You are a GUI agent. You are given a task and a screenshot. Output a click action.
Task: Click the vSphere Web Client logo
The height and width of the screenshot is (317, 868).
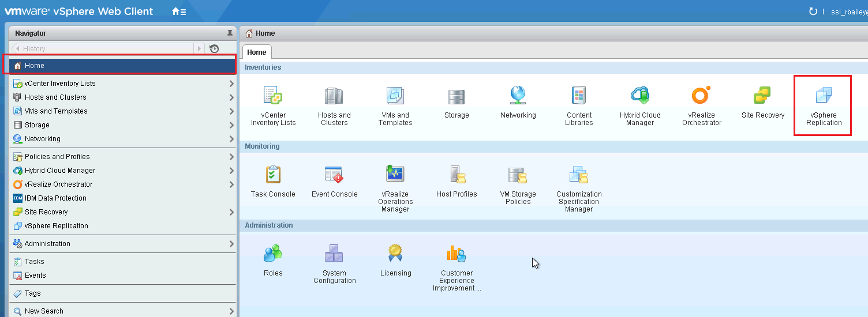point(79,12)
